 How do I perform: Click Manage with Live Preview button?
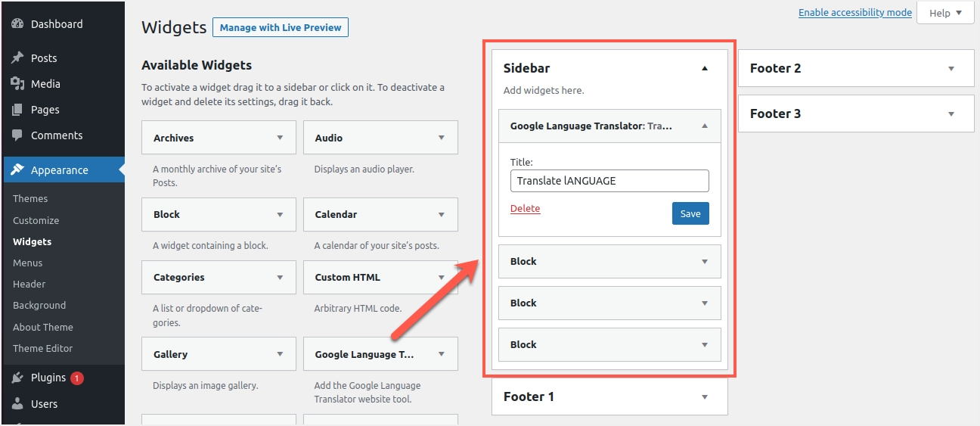(x=281, y=28)
